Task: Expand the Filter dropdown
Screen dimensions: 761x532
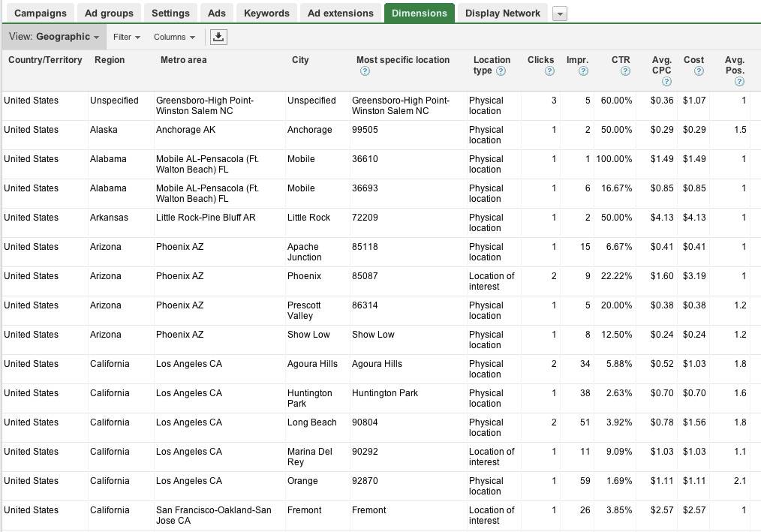Action: click(x=127, y=37)
